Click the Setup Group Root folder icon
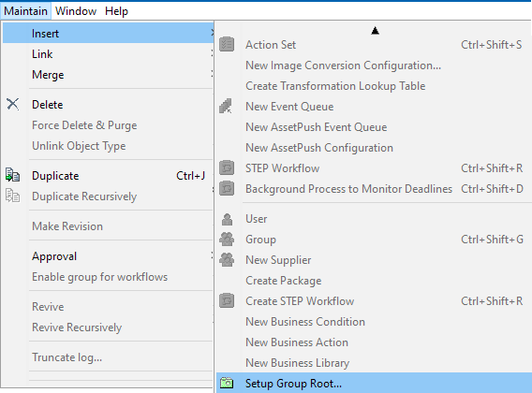This screenshot has width=532, height=393. click(x=227, y=383)
